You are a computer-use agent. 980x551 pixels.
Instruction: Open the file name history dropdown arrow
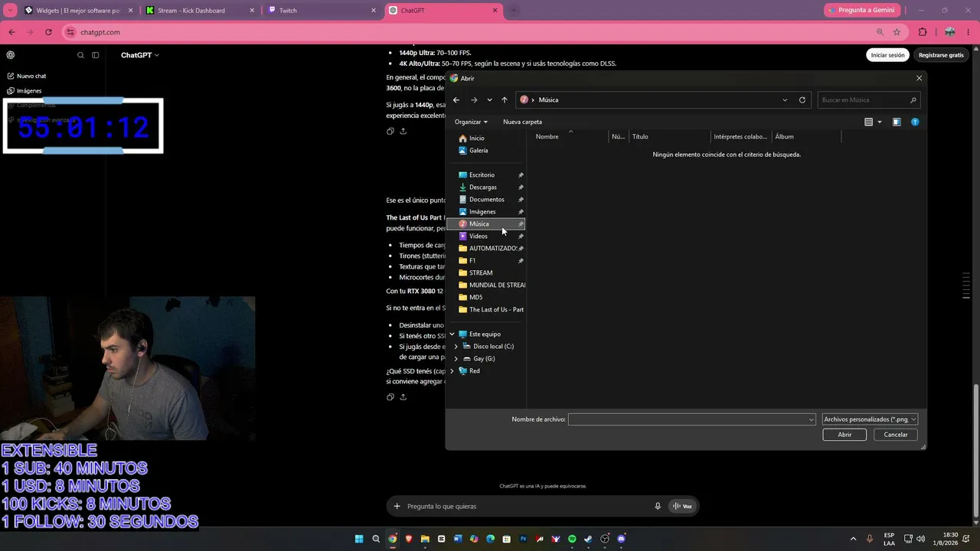(812, 419)
